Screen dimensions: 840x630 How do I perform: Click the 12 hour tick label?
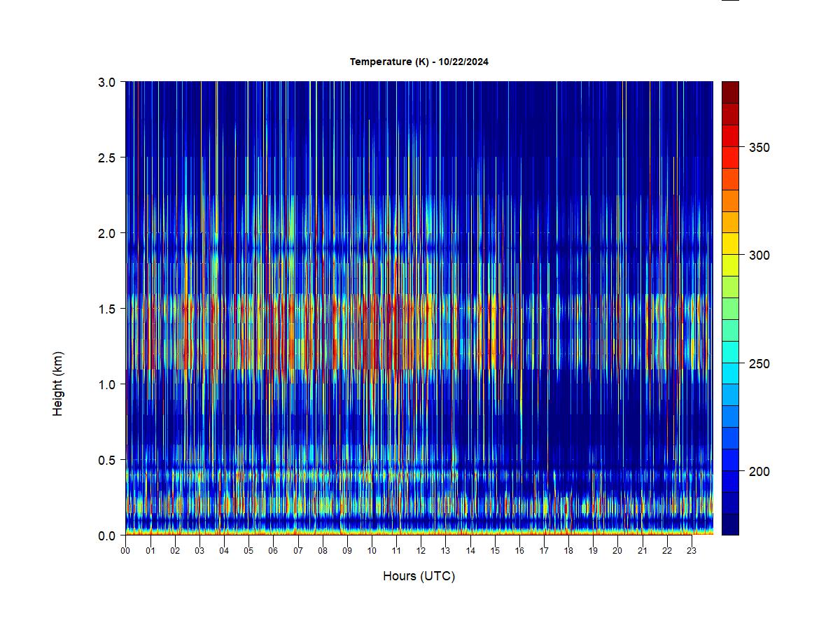[x=421, y=551]
